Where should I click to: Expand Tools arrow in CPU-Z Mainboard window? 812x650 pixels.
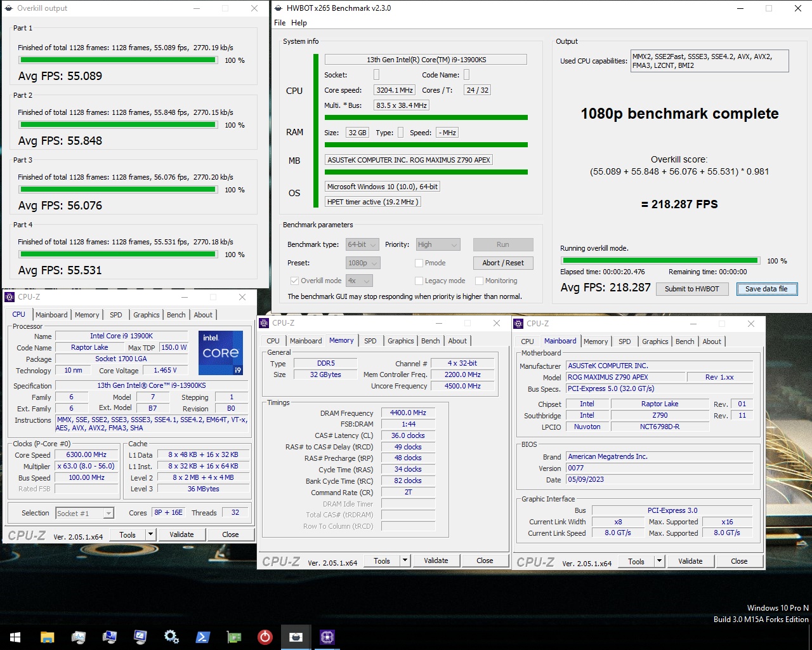coord(660,561)
